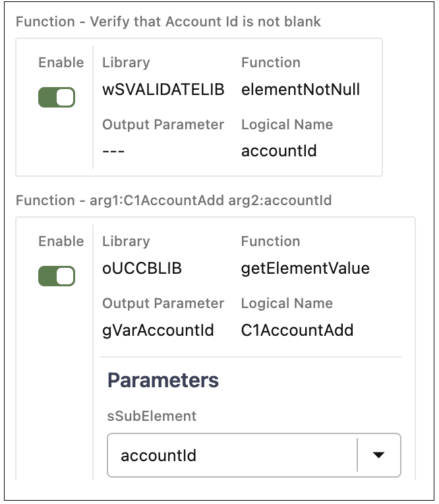The width and height of the screenshot is (439, 504).
Task: Click the elementNotNull function name
Action: pyautogui.click(x=301, y=90)
